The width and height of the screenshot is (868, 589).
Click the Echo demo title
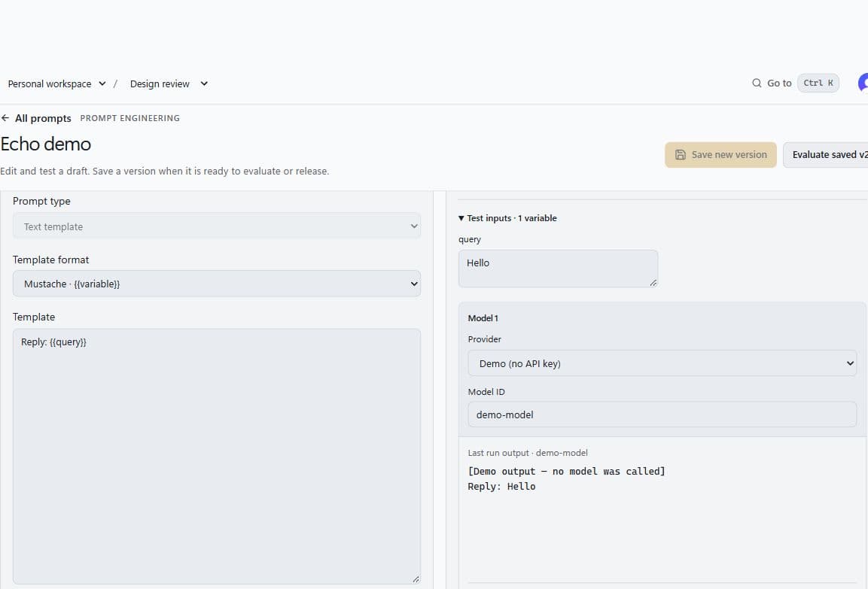[x=45, y=144]
